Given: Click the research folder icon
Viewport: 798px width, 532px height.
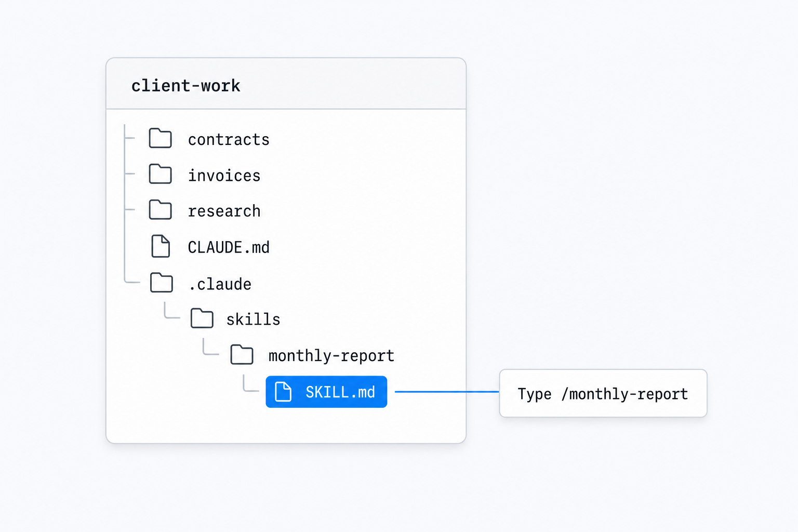Looking at the screenshot, I should [x=160, y=210].
